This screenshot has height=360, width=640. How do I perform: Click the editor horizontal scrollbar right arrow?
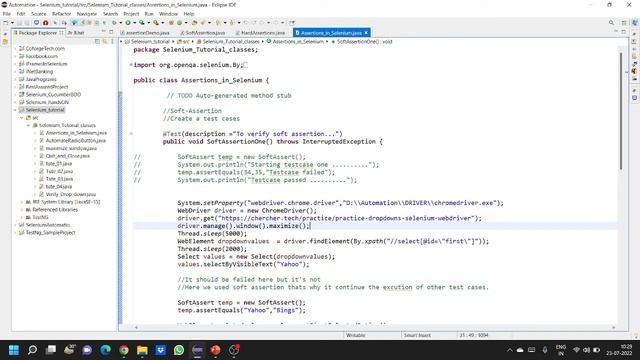[613, 327]
